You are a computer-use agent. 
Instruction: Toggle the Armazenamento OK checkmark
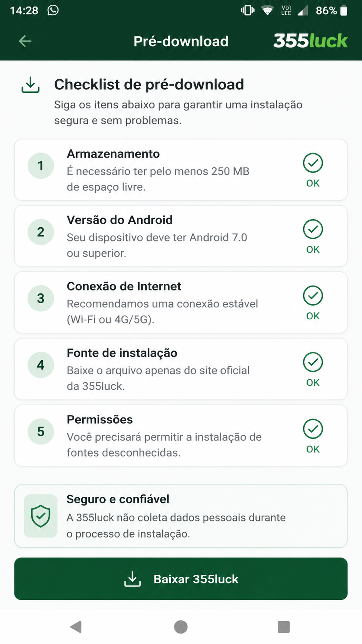[313, 163]
